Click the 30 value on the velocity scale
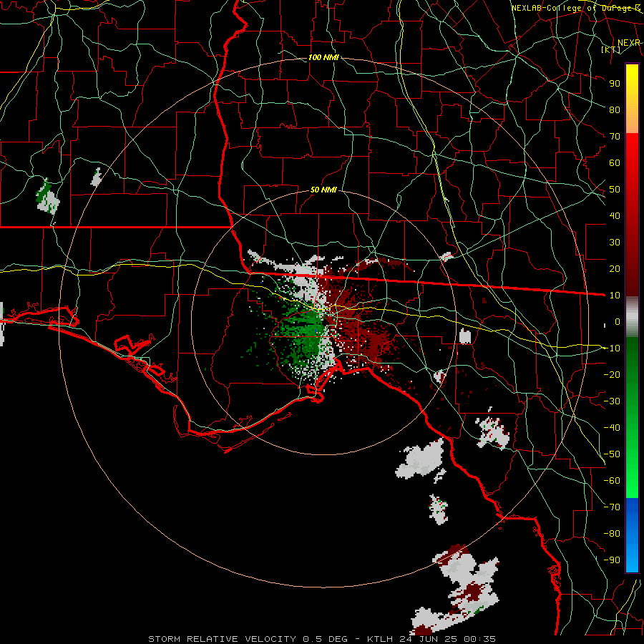Screen dimensions: 644x644 (615, 243)
